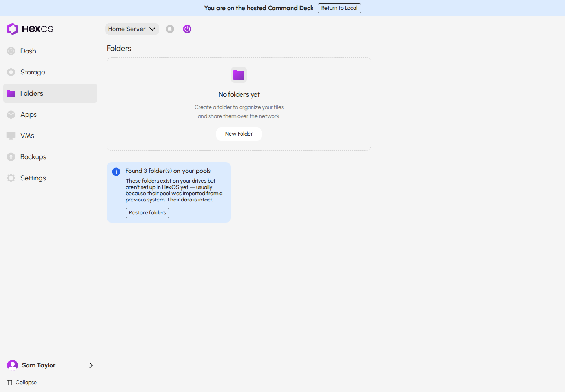The width and height of the screenshot is (565, 392).
Task: Click the Dash gauge icon
Action: point(11,51)
